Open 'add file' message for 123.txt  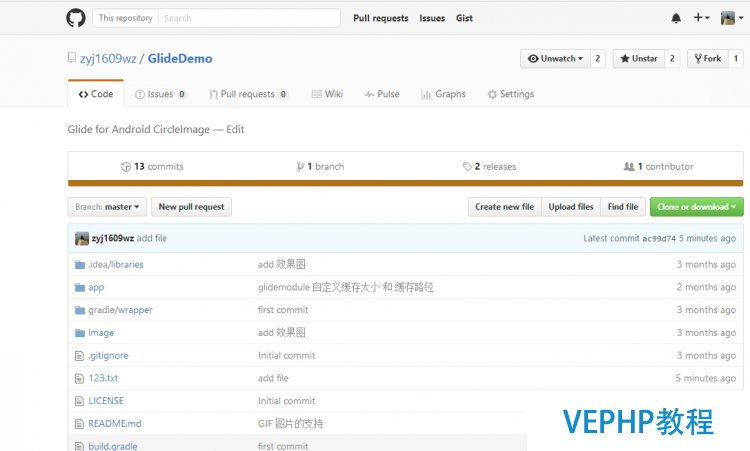(273, 378)
